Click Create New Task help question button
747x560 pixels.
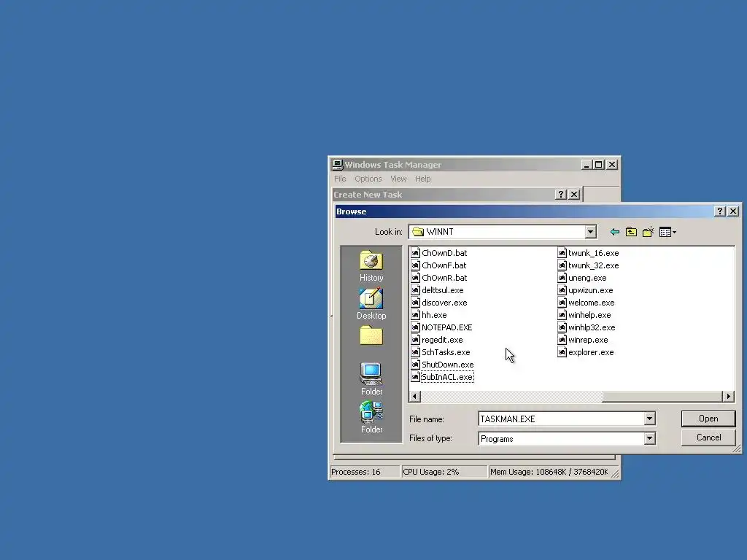point(561,194)
